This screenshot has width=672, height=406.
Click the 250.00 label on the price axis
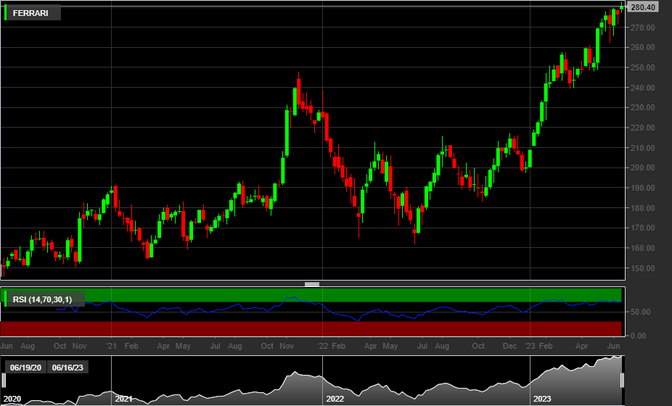click(x=639, y=67)
